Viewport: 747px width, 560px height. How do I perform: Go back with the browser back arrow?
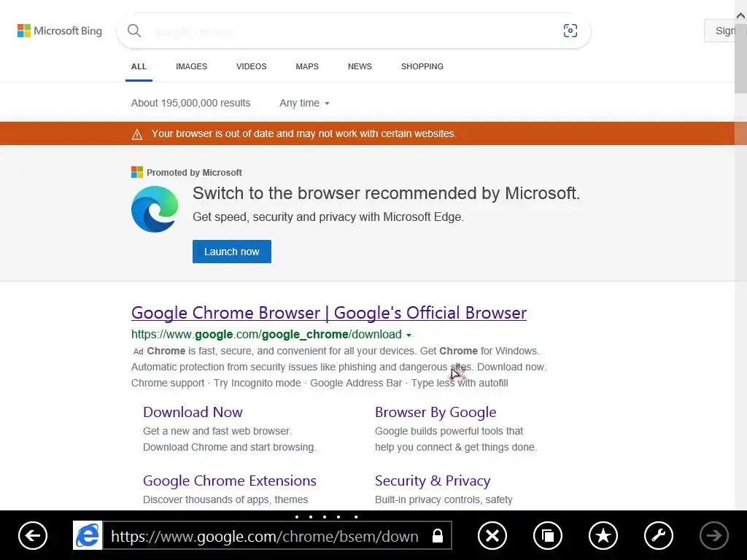point(33,536)
